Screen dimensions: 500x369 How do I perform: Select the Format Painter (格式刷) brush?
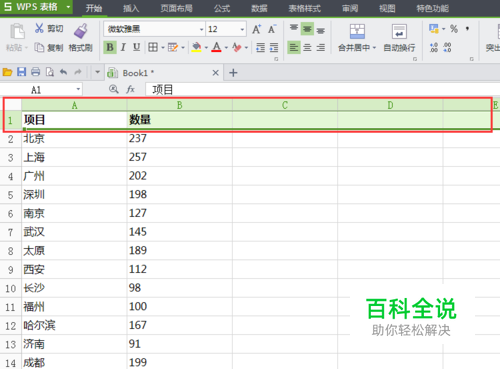pos(81,31)
